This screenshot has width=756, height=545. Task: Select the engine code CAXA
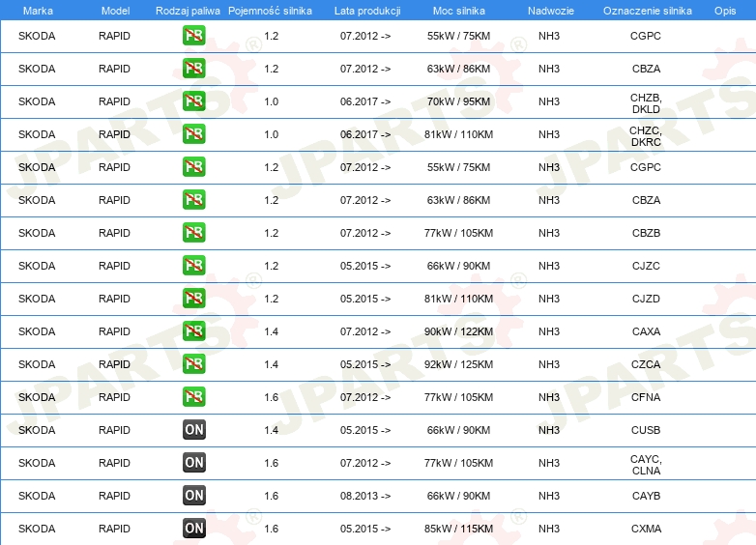click(646, 331)
